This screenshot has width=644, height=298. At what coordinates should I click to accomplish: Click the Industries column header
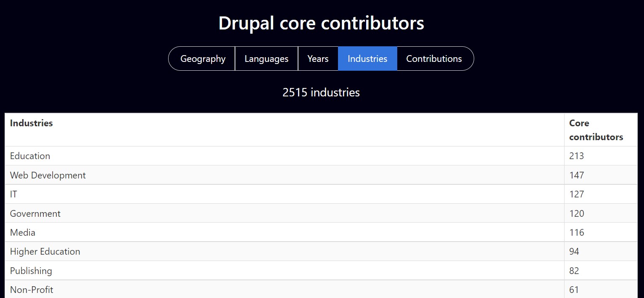point(285,130)
